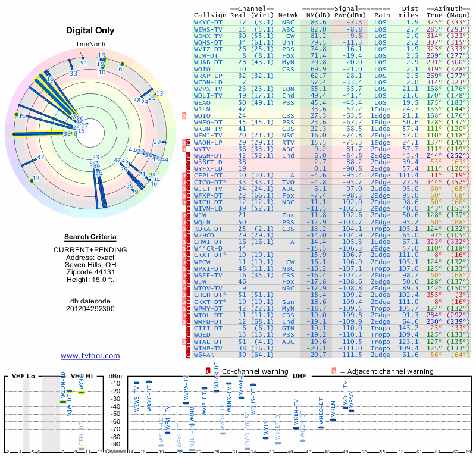This screenshot has height=457, width=476.
Task: Select WFMJ-TV callsign in the table
Action: pyautogui.click(x=208, y=136)
